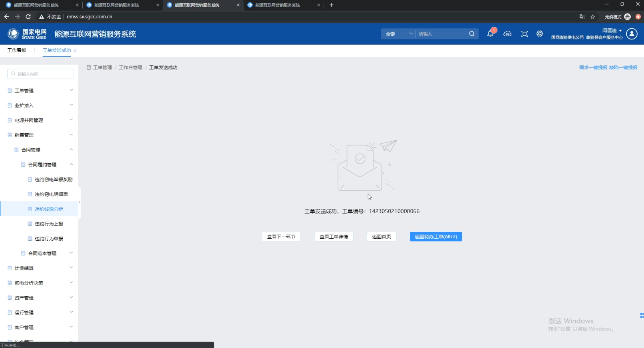644x348 pixels.
Task: Click the 需求一键提报 link
Action: (x=593, y=67)
